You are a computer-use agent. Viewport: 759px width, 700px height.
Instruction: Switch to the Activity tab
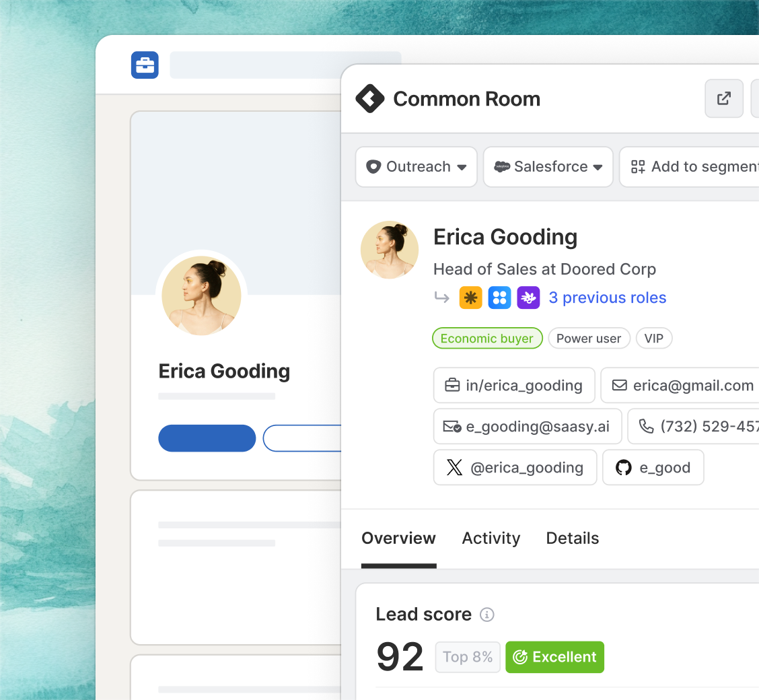(x=491, y=538)
